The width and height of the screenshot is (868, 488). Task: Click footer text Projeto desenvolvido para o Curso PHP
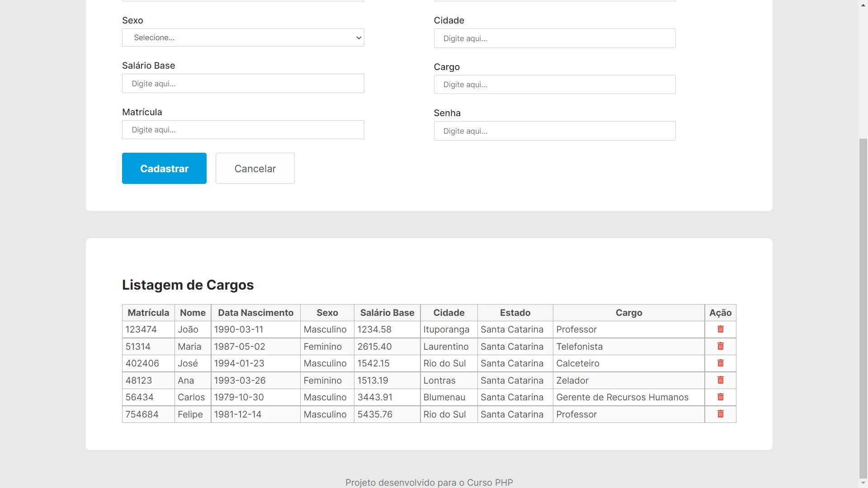click(x=429, y=482)
